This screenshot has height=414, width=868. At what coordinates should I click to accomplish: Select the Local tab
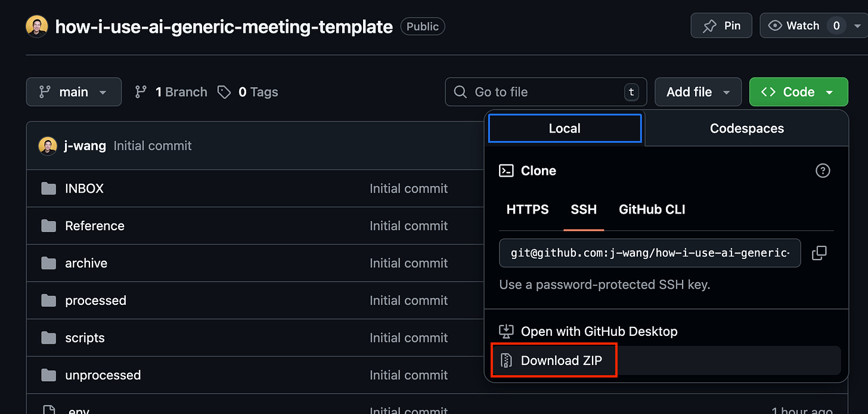tap(565, 128)
